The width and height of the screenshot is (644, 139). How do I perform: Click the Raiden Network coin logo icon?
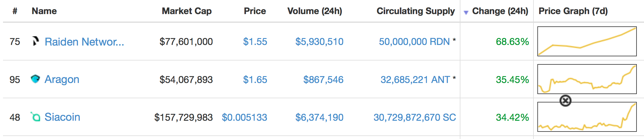(35, 41)
